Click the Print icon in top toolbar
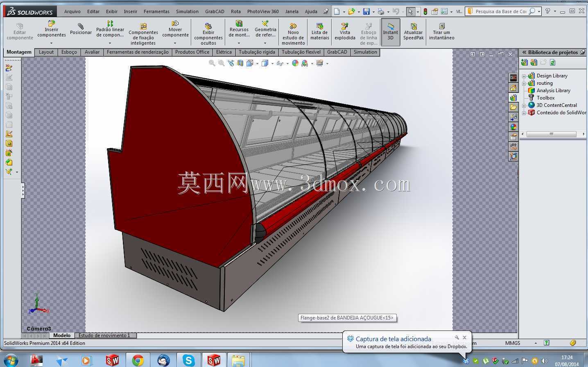 [381, 11]
